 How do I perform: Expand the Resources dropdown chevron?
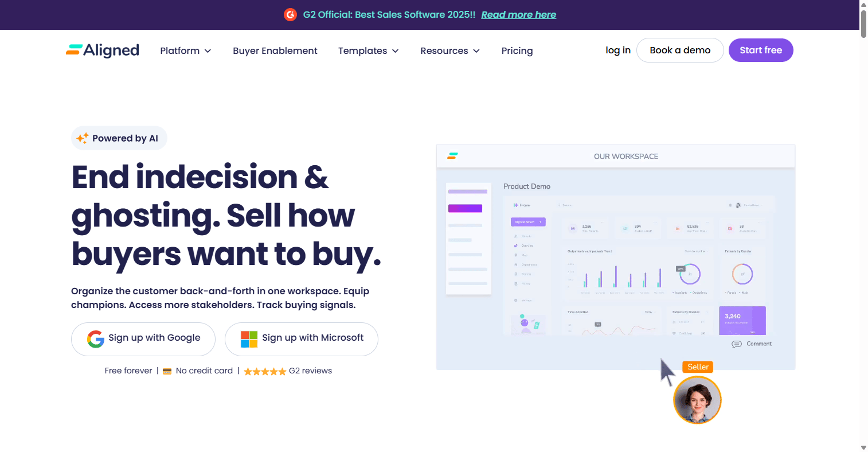(476, 51)
